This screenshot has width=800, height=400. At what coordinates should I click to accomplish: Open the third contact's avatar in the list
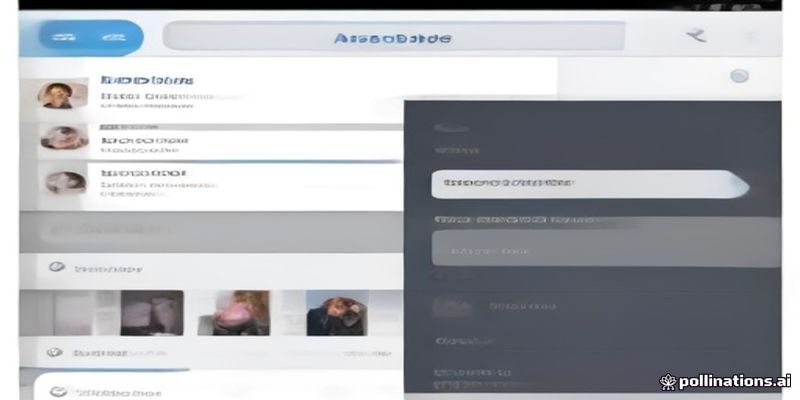[65, 182]
